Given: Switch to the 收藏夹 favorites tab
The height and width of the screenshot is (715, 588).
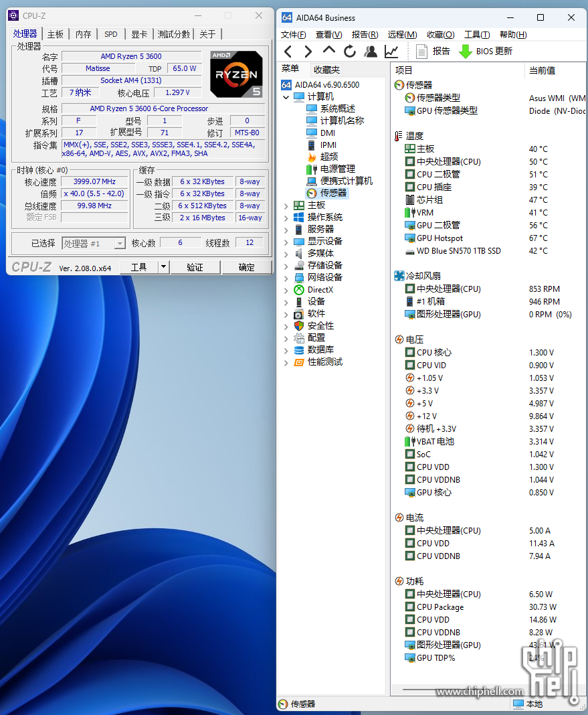Looking at the screenshot, I should tap(326, 70).
